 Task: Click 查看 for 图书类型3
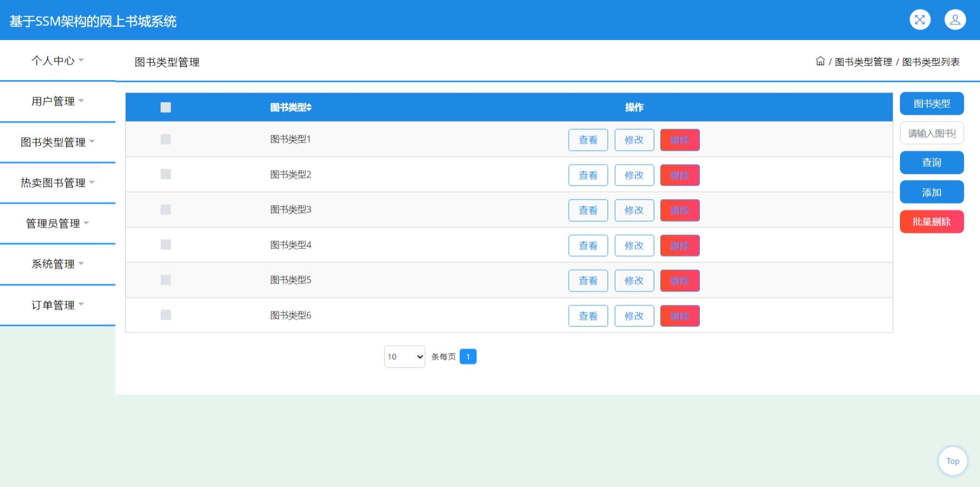588,210
